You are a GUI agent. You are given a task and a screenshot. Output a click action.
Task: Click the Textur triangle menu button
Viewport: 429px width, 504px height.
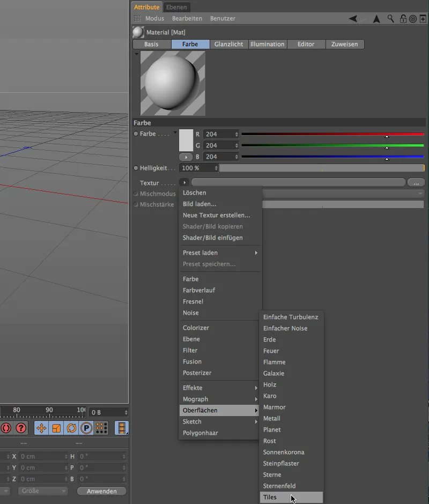(x=184, y=183)
